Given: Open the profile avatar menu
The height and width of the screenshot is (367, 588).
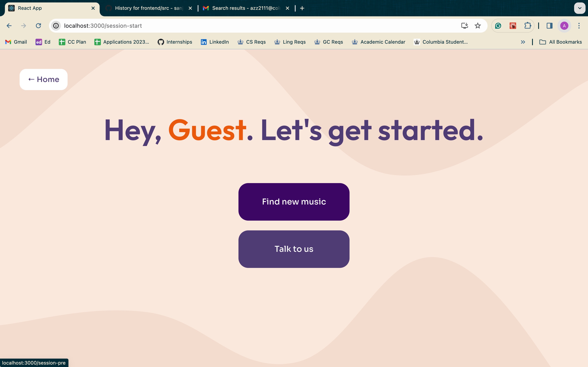Looking at the screenshot, I should pyautogui.click(x=564, y=26).
